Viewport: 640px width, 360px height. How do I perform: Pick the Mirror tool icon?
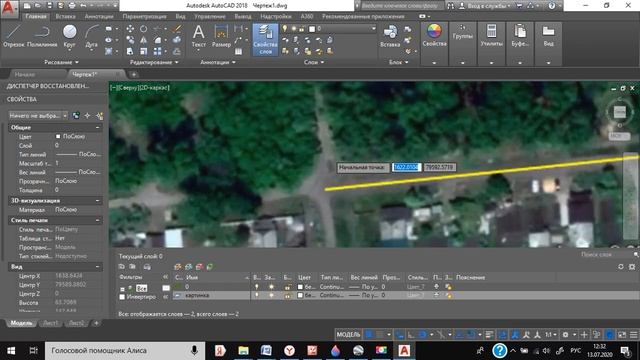pos(144,40)
